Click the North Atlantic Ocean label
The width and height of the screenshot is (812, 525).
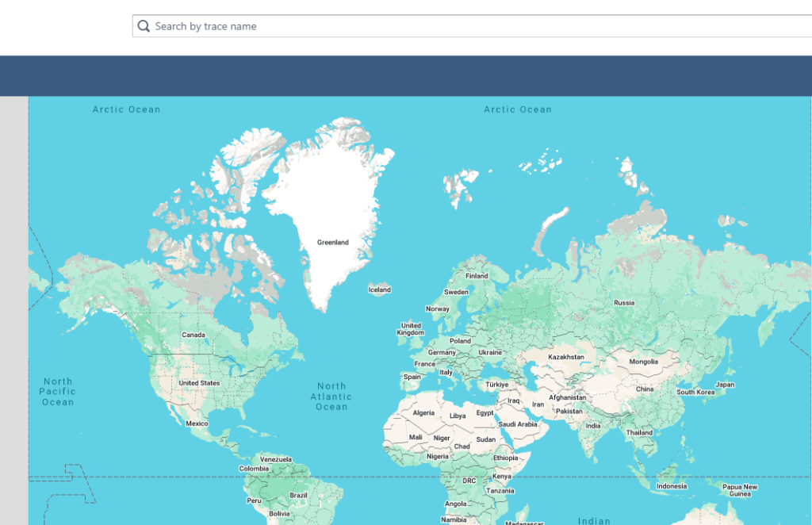(x=331, y=397)
